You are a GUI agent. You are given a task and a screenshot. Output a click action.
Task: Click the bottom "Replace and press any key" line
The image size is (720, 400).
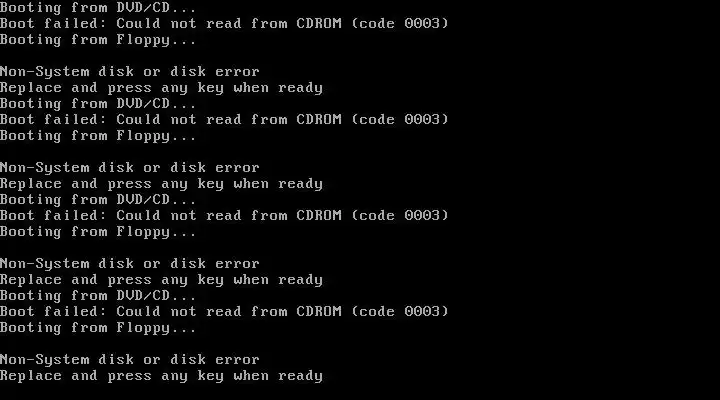click(161, 376)
